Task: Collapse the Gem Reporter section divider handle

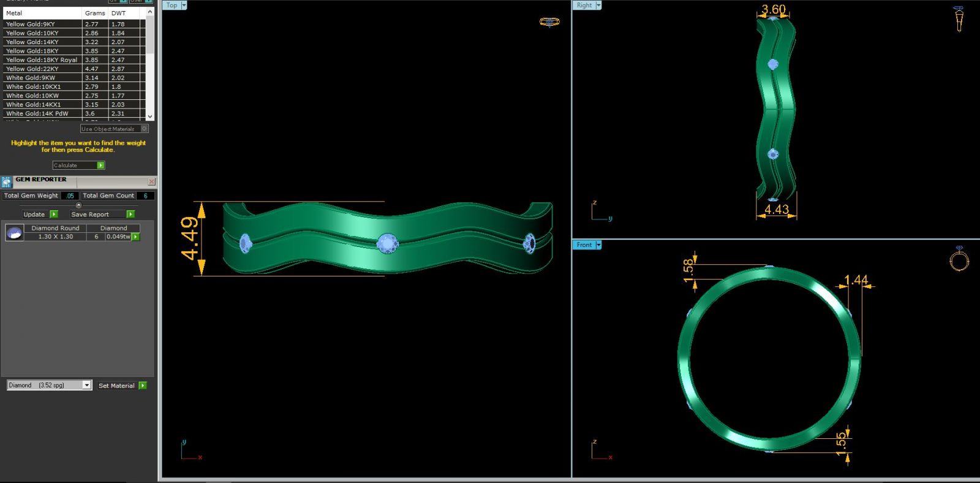Action: pyautogui.click(x=78, y=205)
